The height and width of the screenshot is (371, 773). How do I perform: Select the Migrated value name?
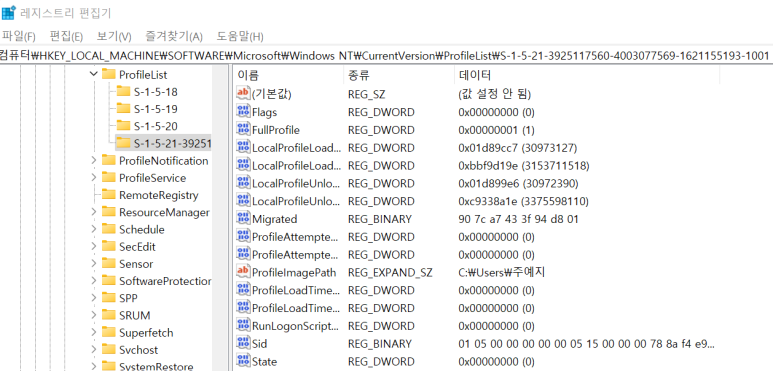[x=275, y=219]
